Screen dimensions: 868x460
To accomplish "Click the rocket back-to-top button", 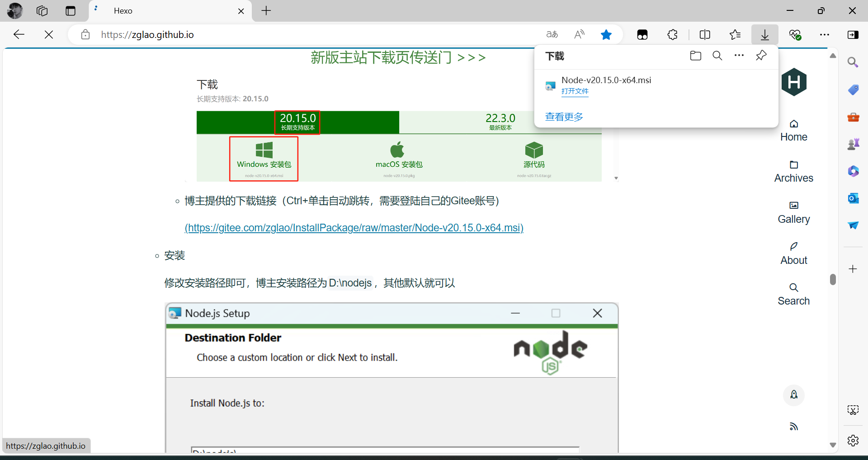I will [794, 395].
